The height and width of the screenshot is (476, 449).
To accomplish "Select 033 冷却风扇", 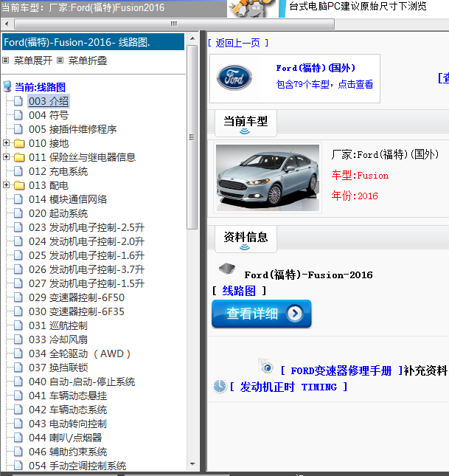I will 58,339.
